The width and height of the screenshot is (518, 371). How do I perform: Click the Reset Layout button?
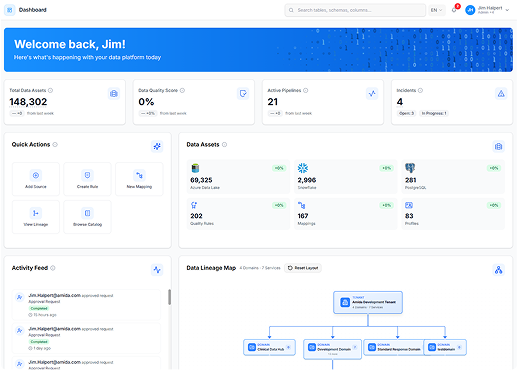coord(303,268)
